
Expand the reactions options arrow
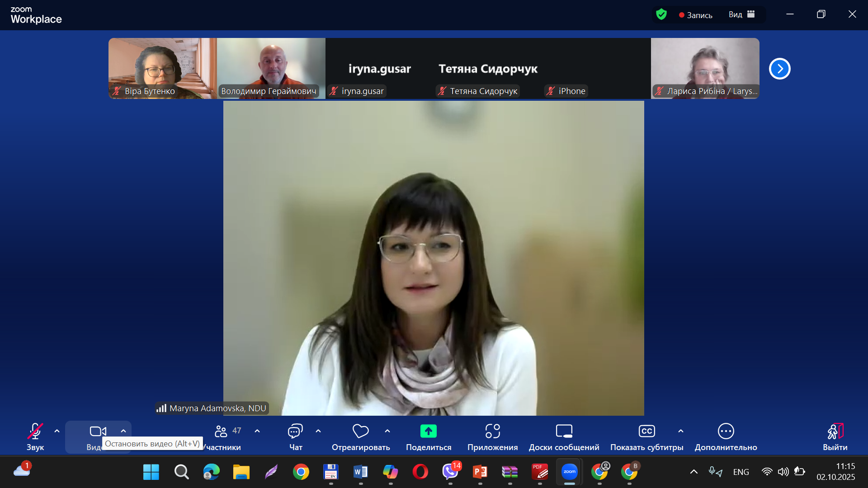tap(387, 431)
